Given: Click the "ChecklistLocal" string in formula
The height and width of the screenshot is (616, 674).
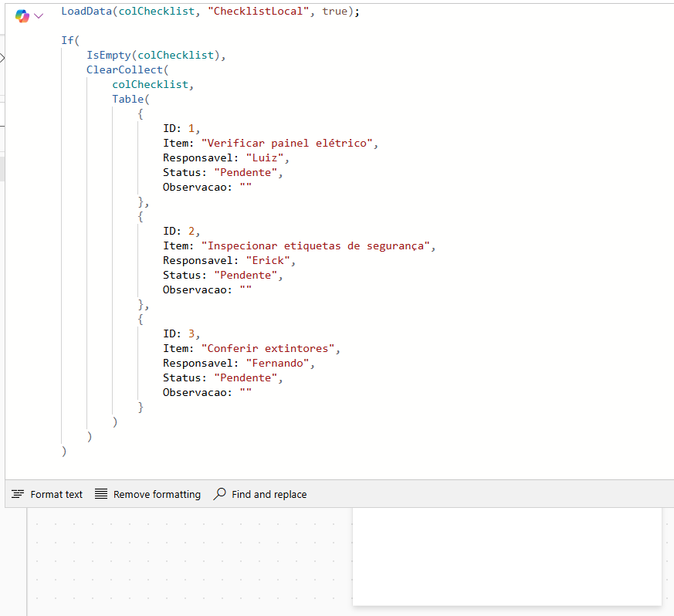Looking at the screenshot, I should click(x=259, y=12).
